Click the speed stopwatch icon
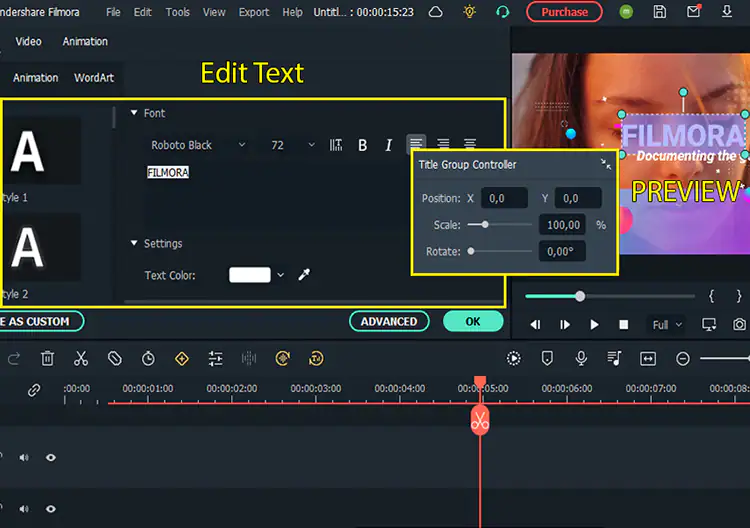Image resolution: width=750 pixels, height=528 pixels. coord(148,358)
